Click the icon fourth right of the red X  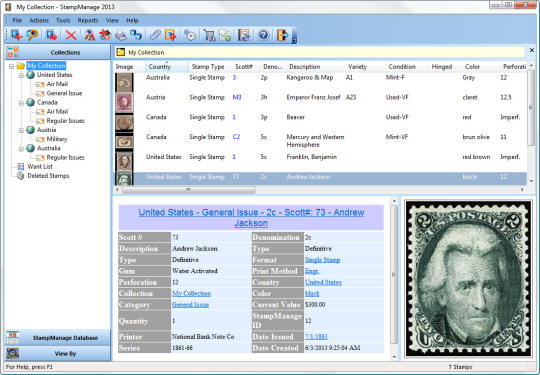click(136, 35)
